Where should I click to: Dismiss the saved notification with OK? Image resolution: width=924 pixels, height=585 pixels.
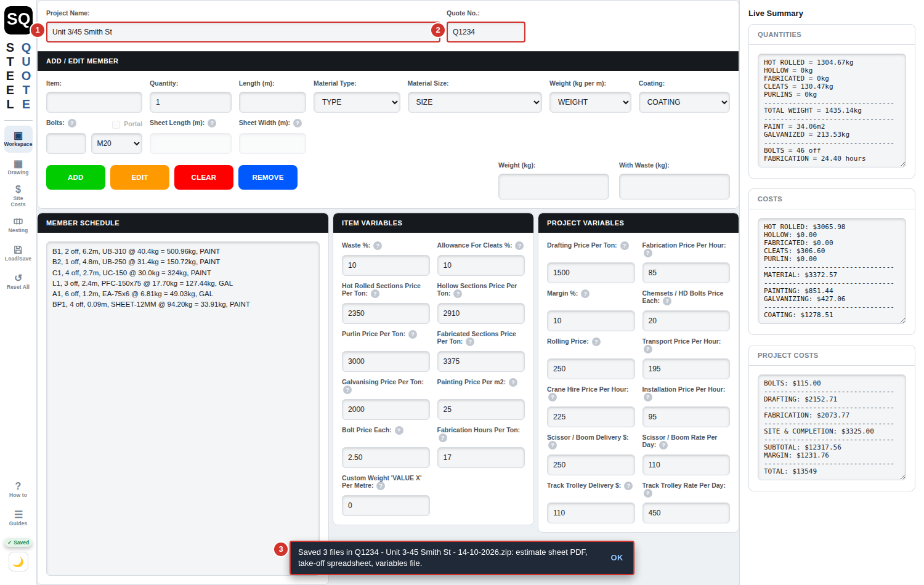click(x=617, y=558)
